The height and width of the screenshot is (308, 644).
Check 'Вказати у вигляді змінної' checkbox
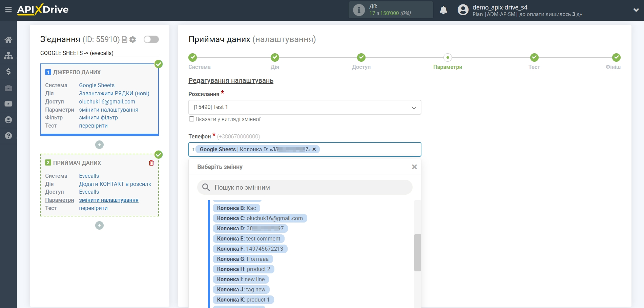click(x=192, y=119)
